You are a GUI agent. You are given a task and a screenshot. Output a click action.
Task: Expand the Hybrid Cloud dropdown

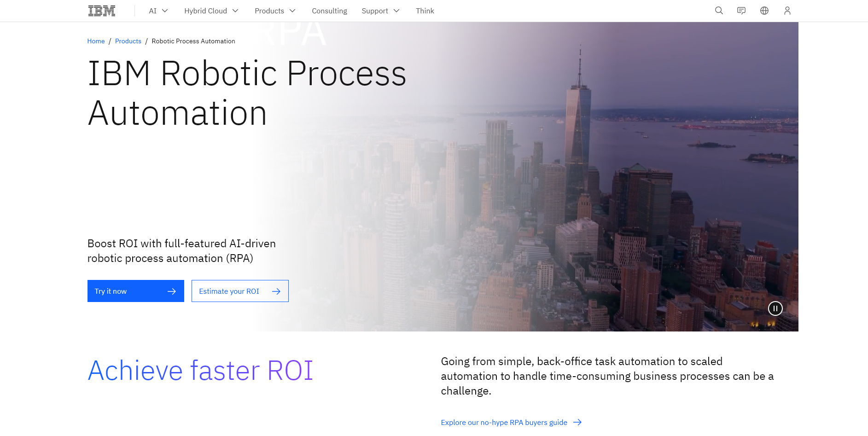pos(211,11)
